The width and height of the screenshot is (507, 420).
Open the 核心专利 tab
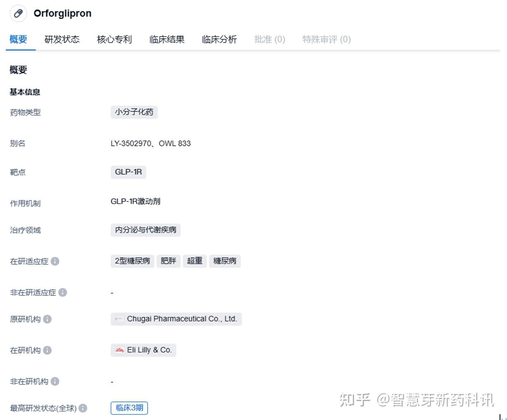tap(114, 40)
